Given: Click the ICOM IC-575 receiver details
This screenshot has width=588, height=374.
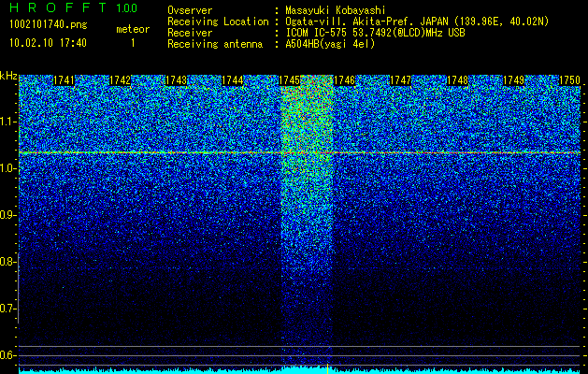Looking at the screenshot, I should coord(375,33).
